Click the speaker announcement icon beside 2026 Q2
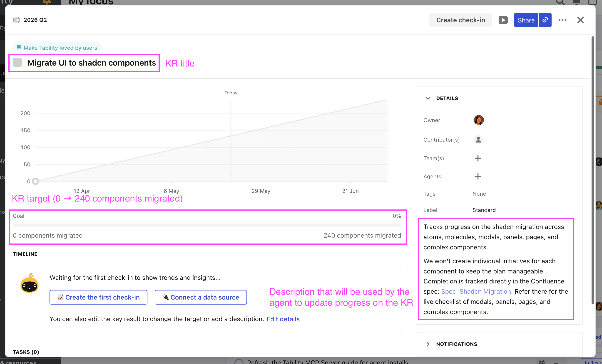Image resolution: width=602 pixels, height=364 pixels. pyautogui.click(x=16, y=20)
